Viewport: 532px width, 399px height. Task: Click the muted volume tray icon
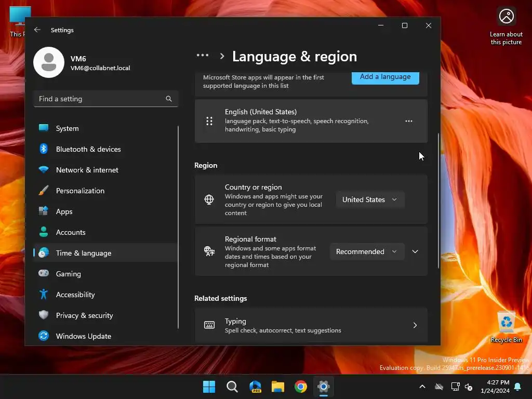click(469, 387)
